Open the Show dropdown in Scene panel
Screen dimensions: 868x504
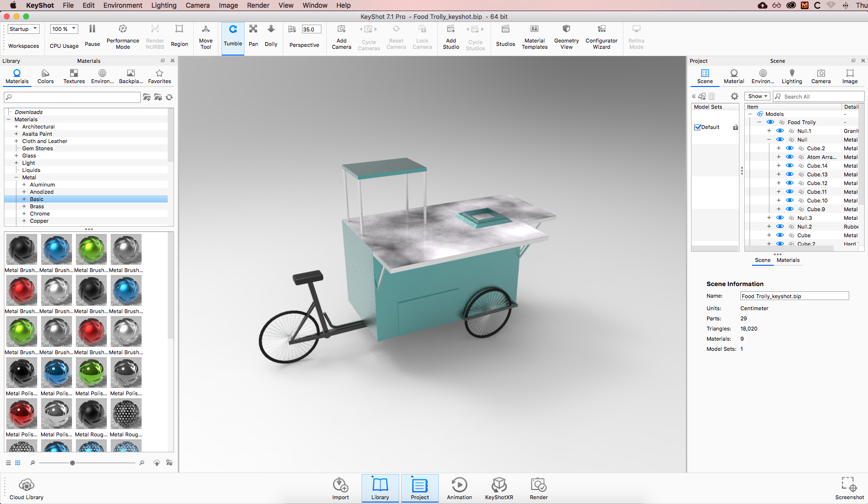pyautogui.click(x=757, y=97)
